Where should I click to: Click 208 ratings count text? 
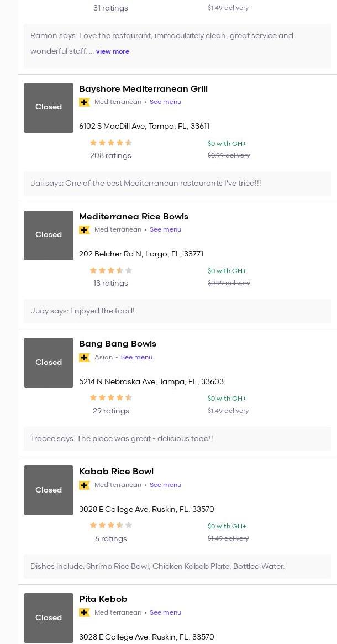(x=110, y=156)
